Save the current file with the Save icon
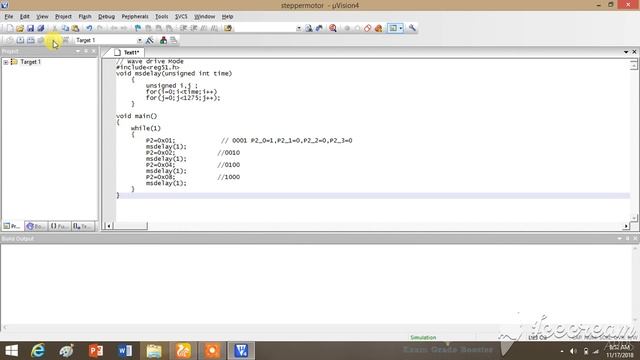Image resolution: width=640 pixels, height=360 pixels. (31, 28)
